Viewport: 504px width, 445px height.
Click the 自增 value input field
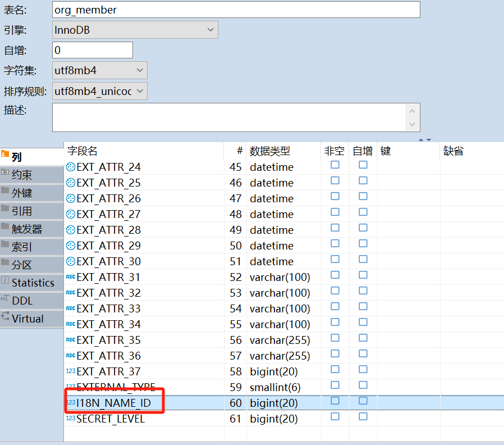point(93,50)
